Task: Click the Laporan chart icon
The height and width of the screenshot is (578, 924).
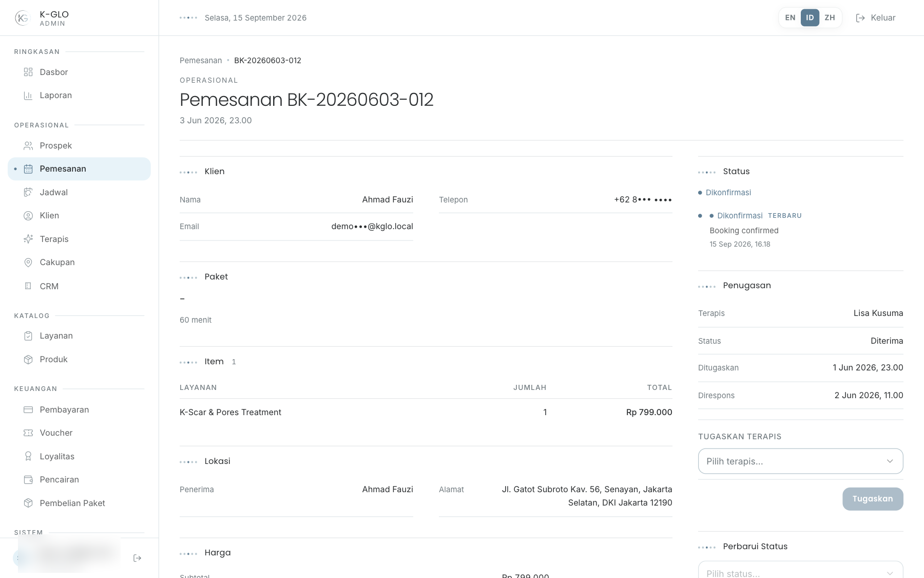Action: (x=28, y=96)
